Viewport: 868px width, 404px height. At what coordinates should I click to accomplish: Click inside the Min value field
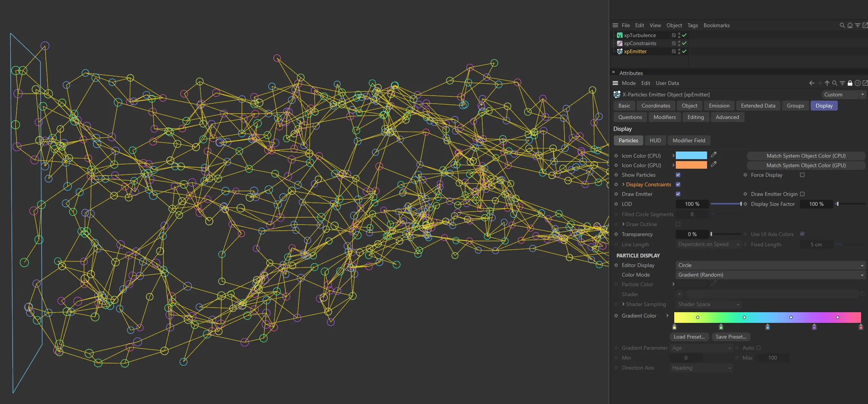click(686, 358)
